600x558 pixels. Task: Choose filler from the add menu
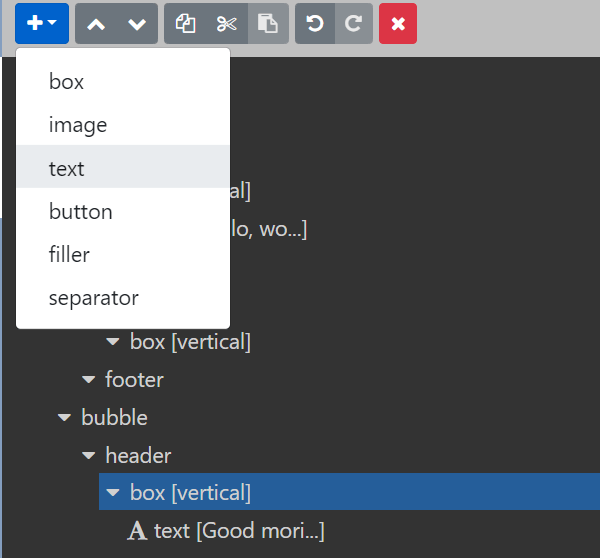coord(123,254)
